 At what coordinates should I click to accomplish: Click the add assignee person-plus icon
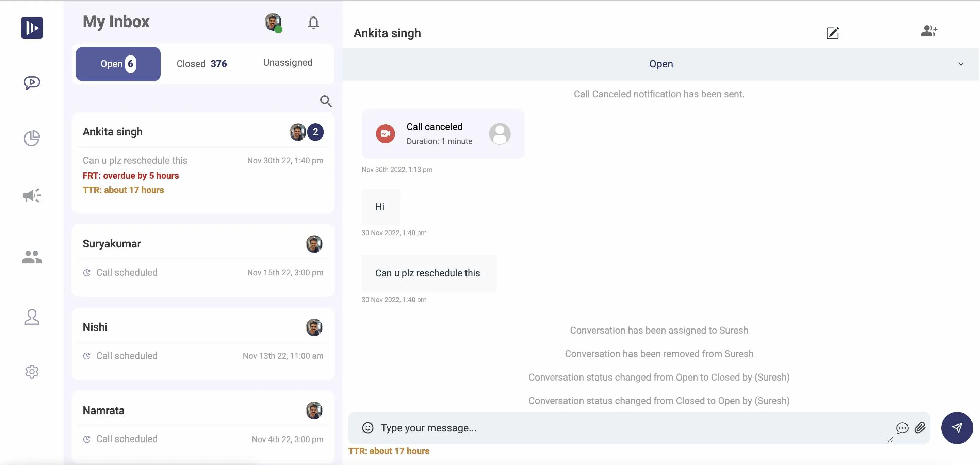[929, 31]
